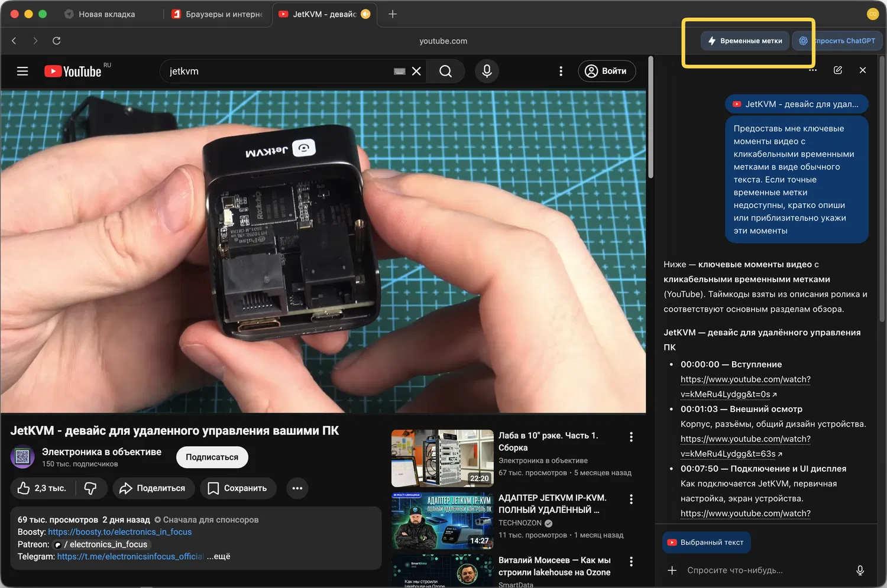This screenshot has height=588, width=887.
Task: Go forward in browser history
Action: click(x=35, y=41)
